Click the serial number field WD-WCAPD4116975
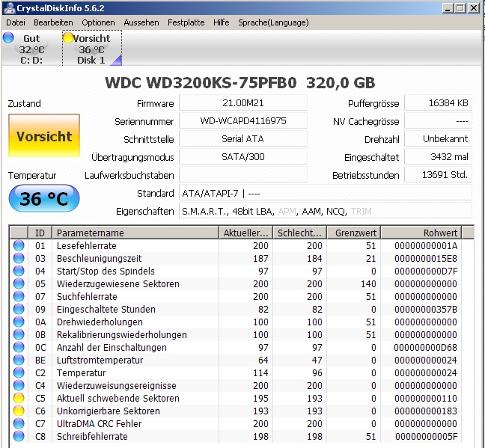 point(242,121)
